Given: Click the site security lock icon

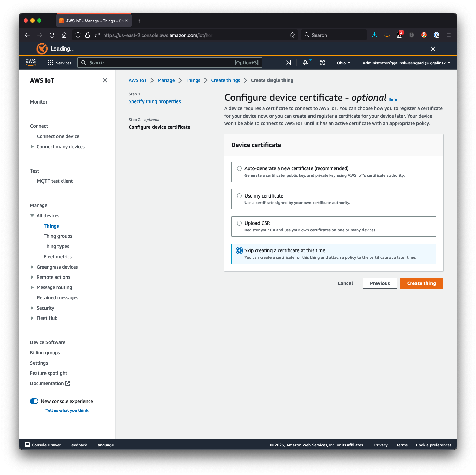Looking at the screenshot, I should click(88, 35).
